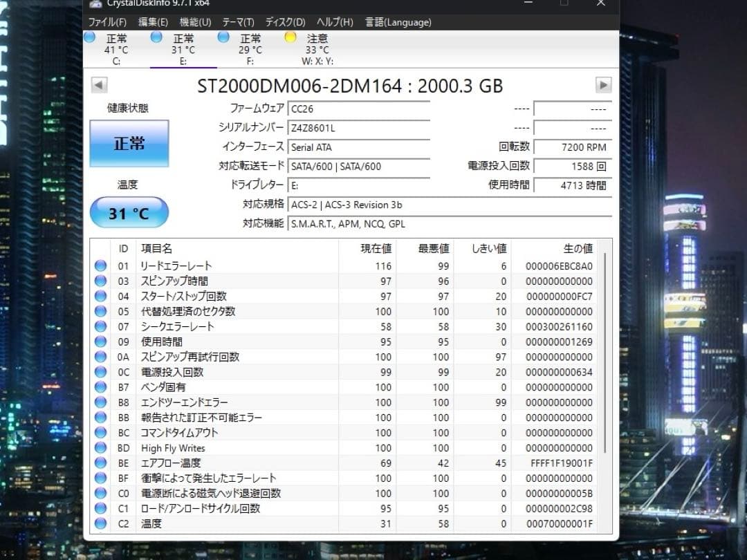Click the status dot beside リードエラーレート

[x=100, y=265]
